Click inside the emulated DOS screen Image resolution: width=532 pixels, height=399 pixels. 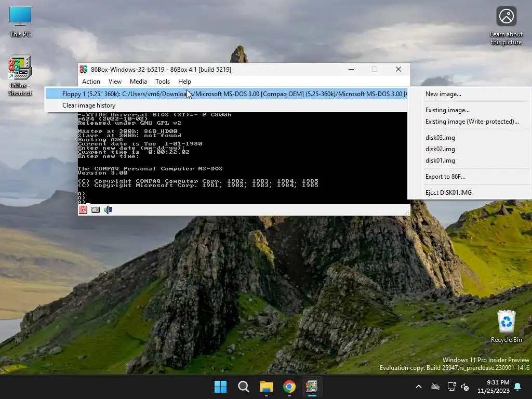(x=242, y=158)
